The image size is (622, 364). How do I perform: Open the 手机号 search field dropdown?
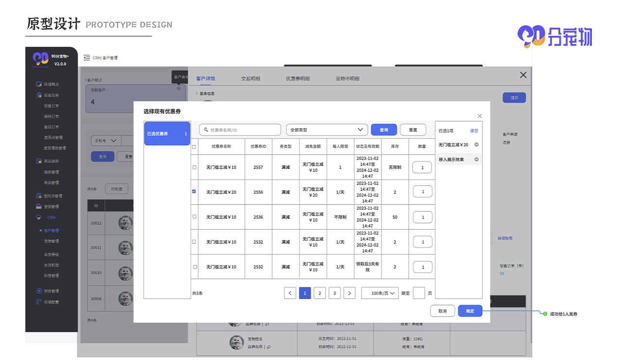coord(106,141)
